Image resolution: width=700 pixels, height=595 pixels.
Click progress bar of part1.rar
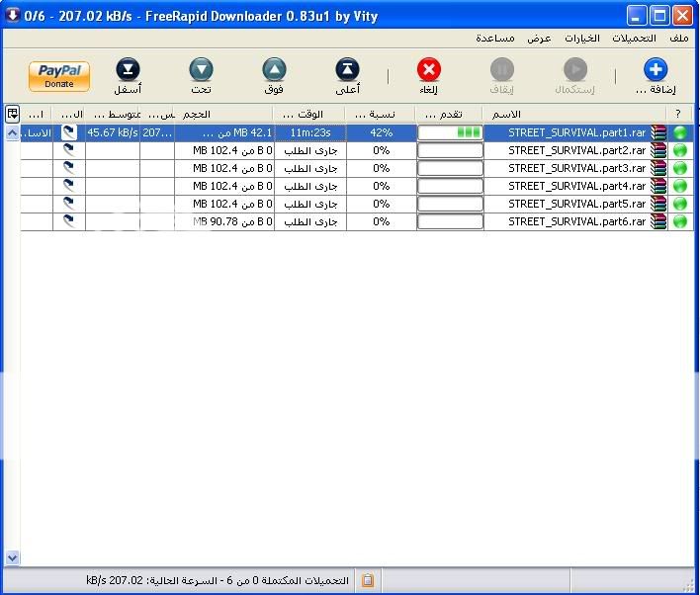click(450, 132)
